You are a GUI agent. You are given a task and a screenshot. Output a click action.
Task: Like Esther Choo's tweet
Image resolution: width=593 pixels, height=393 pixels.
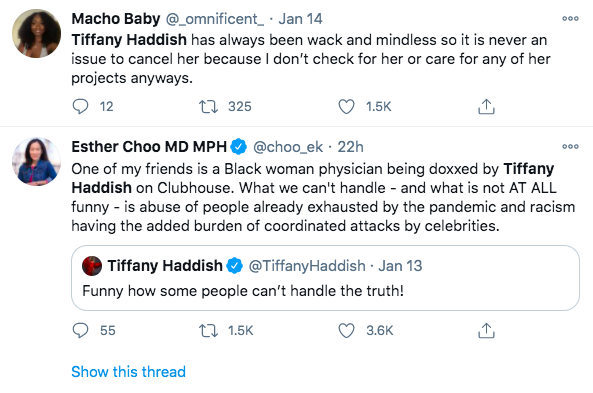346,330
